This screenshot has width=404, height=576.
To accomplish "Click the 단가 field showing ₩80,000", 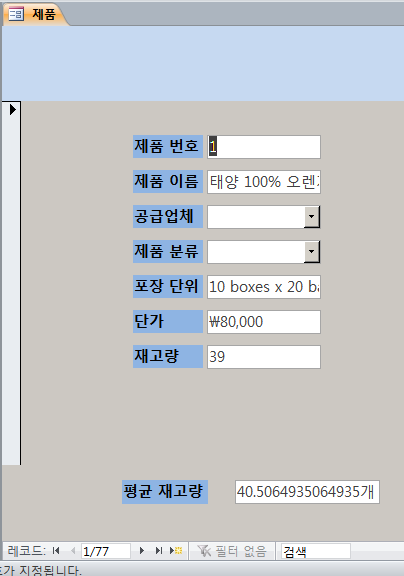I will 264,322.
